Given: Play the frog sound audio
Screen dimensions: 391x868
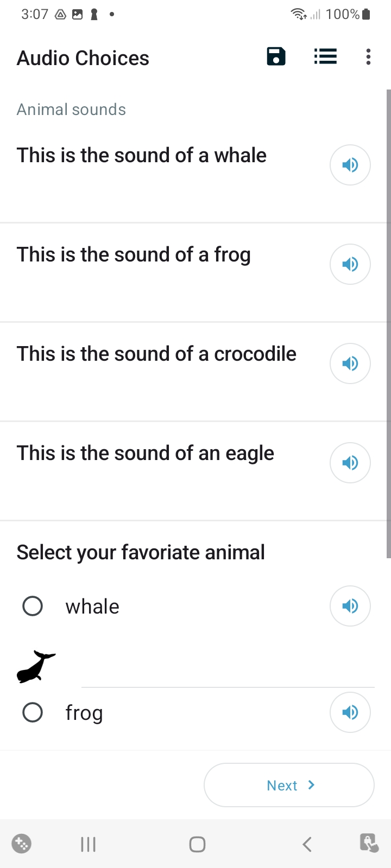Looking at the screenshot, I should point(350,264).
